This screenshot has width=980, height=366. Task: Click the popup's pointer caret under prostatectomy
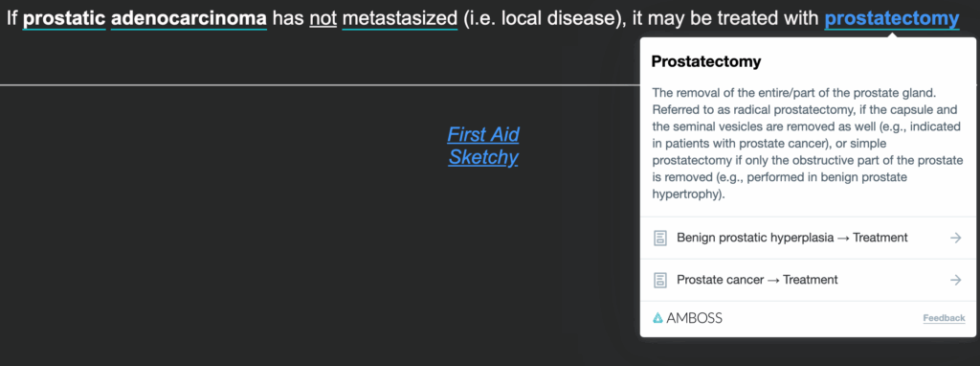[893, 34]
